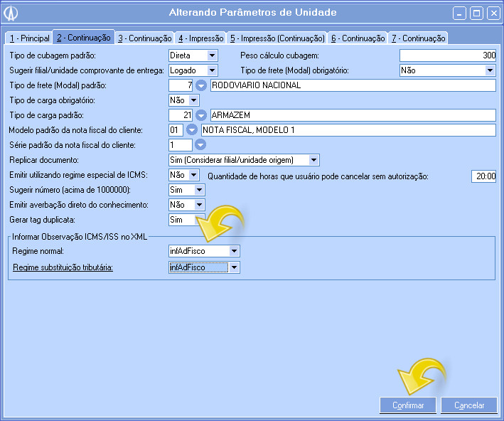This screenshot has height=421, width=504.
Task: Open lookup for Tipo de carga padrão
Action: (x=201, y=115)
